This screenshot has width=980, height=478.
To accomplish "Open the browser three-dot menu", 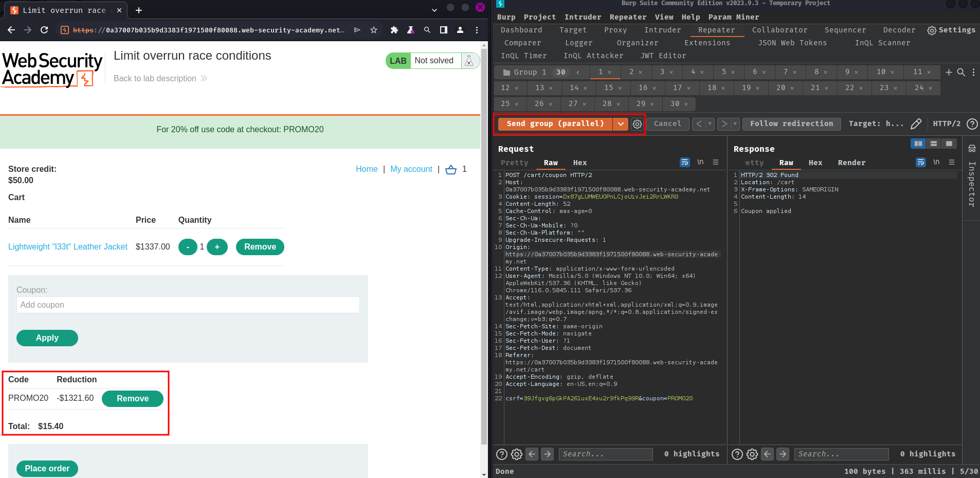I will 477,30.
